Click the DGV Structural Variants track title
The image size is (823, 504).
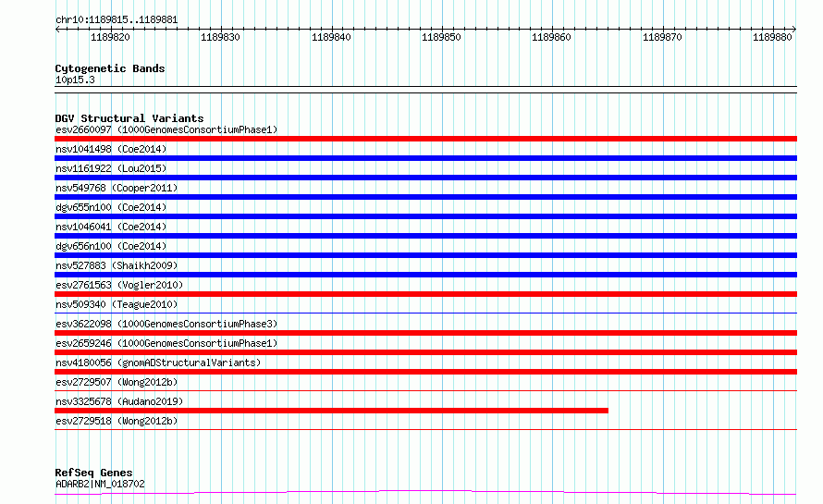click(x=129, y=118)
